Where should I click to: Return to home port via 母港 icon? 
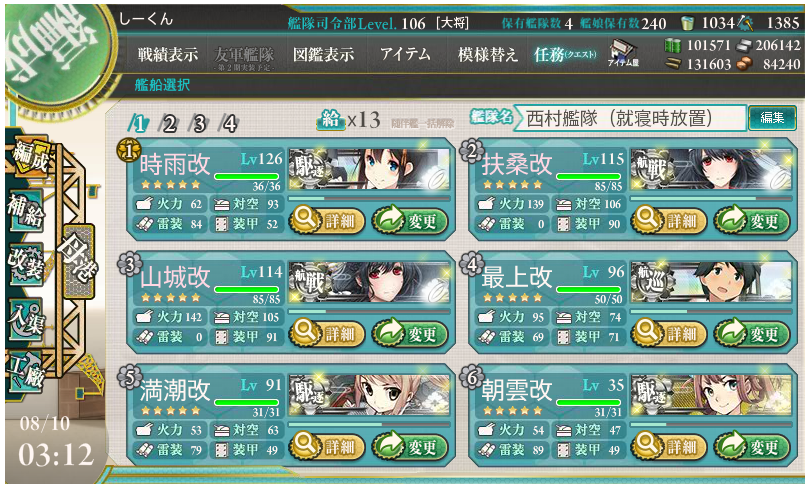pyautogui.click(x=78, y=261)
